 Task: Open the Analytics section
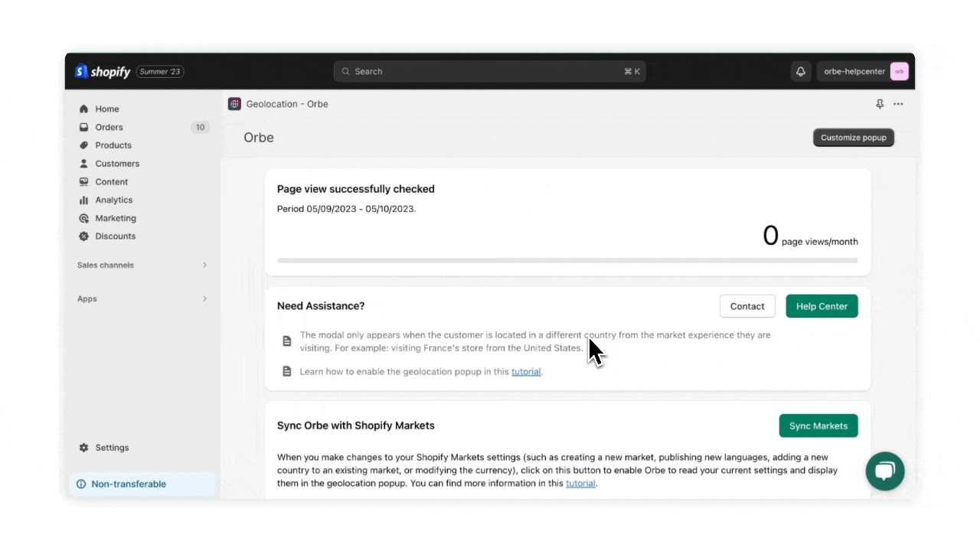(113, 200)
